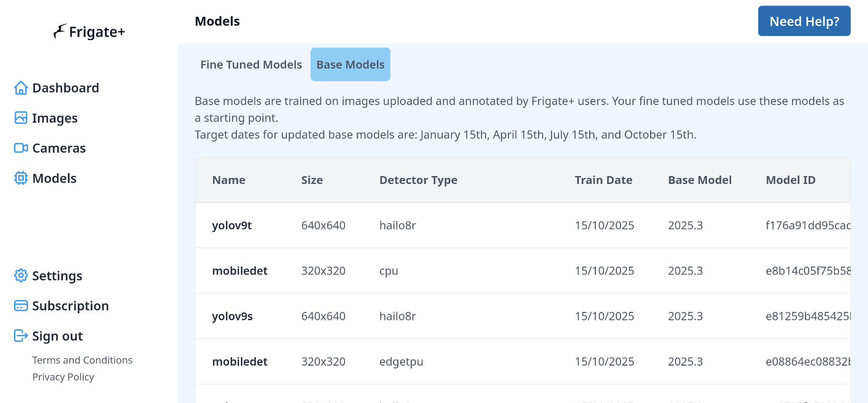Select the Base Models tab
The height and width of the screenshot is (403, 868).
(x=350, y=64)
